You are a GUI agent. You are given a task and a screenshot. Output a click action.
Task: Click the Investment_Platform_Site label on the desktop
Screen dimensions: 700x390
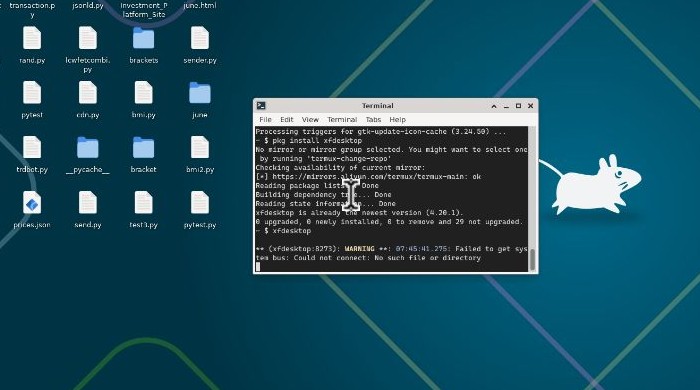143,10
